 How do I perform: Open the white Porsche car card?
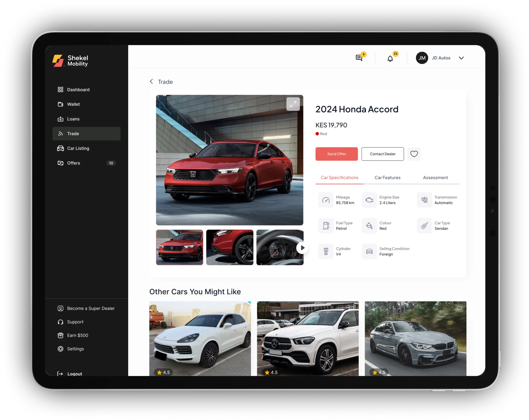coord(200,339)
